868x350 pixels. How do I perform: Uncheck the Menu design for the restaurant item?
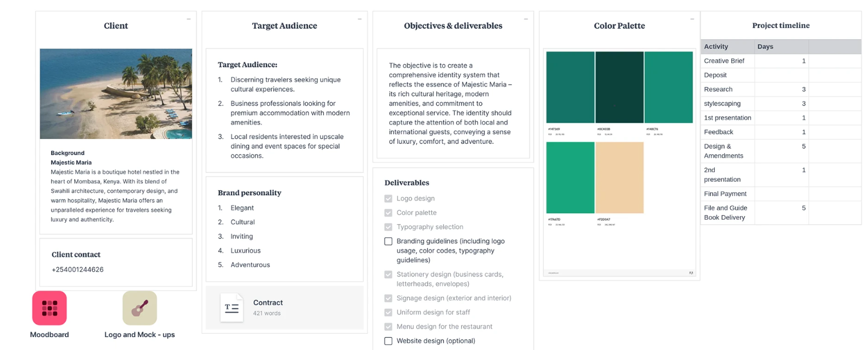[x=388, y=327]
